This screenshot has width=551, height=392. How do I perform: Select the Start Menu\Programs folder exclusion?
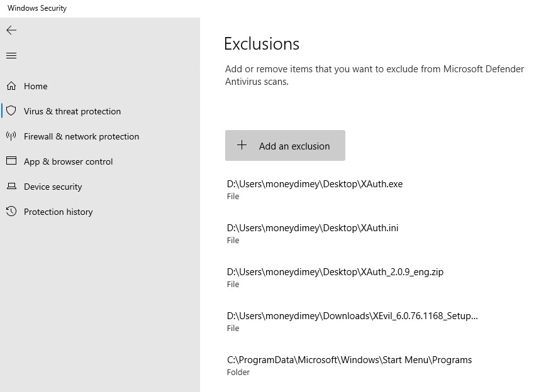(x=352, y=365)
